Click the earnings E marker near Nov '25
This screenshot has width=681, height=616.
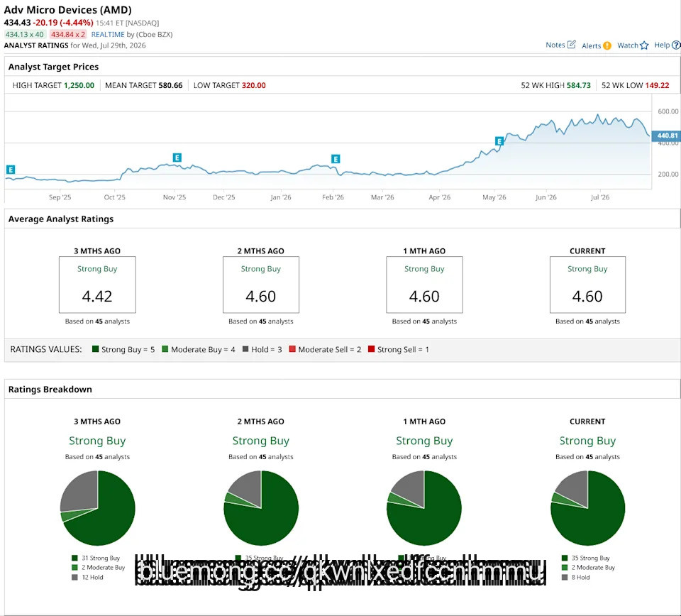177,158
